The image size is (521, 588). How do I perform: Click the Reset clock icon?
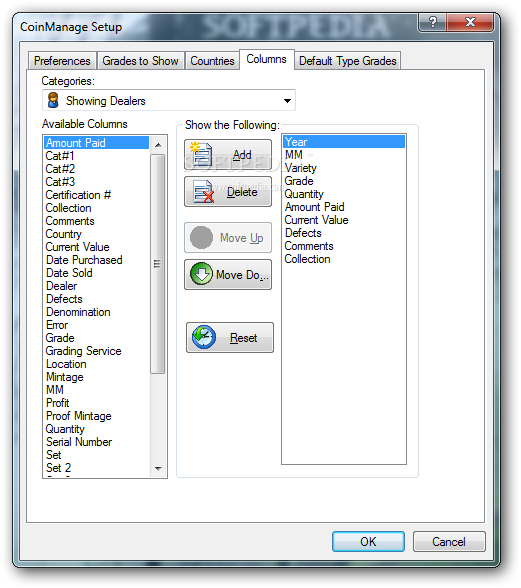(204, 337)
